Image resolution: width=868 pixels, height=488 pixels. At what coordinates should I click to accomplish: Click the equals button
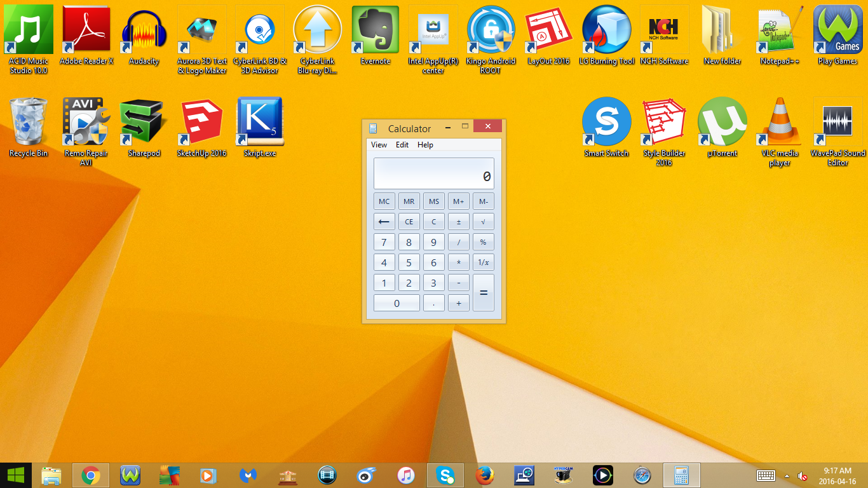(x=484, y=293)
